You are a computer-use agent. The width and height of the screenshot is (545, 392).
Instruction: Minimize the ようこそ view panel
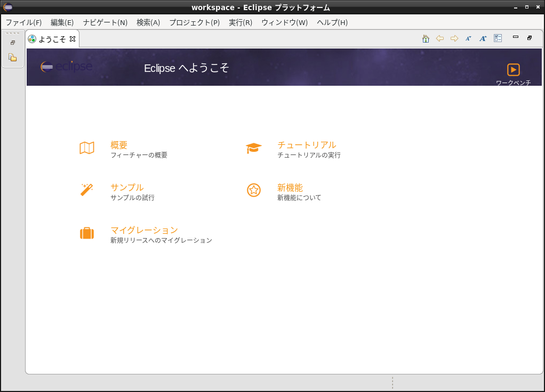pos(516,37)
